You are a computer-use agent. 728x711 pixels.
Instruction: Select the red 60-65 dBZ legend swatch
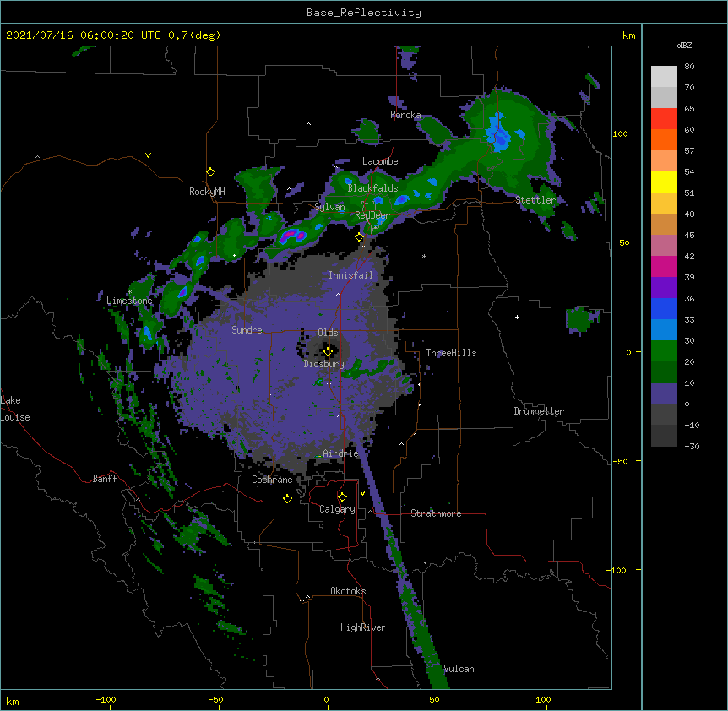(664, 119)
